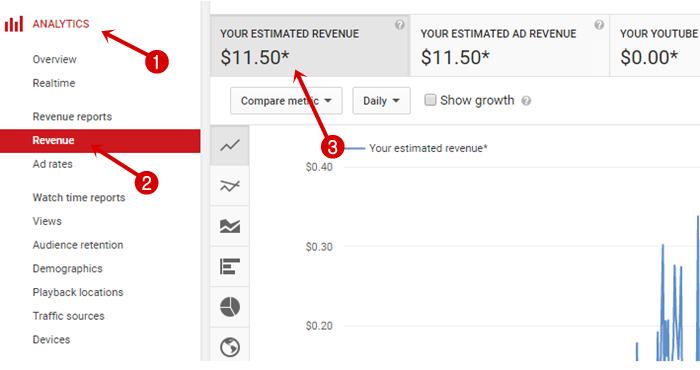
Task: Open the Overview report
Action: point(54,59)
